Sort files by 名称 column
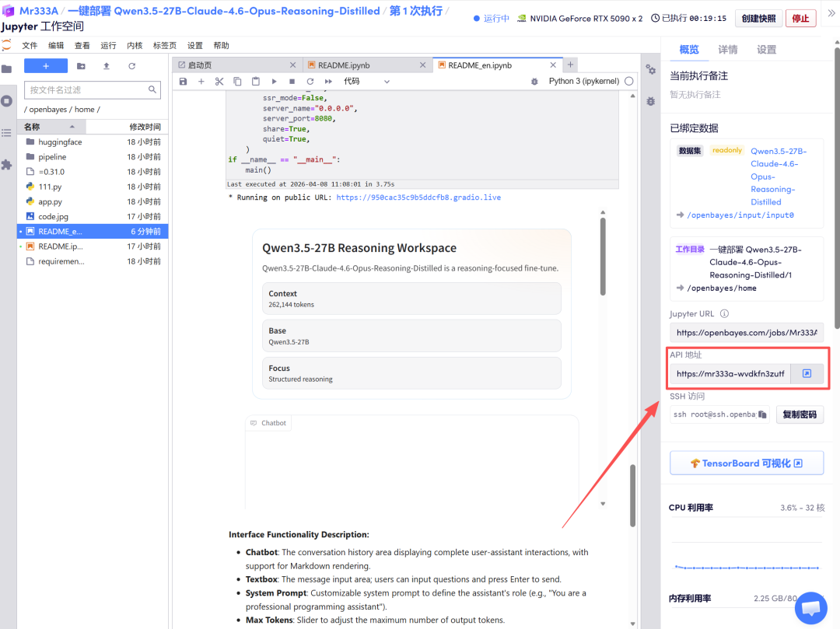This screenshot has width=840, height=629. [x=51, y=127]
